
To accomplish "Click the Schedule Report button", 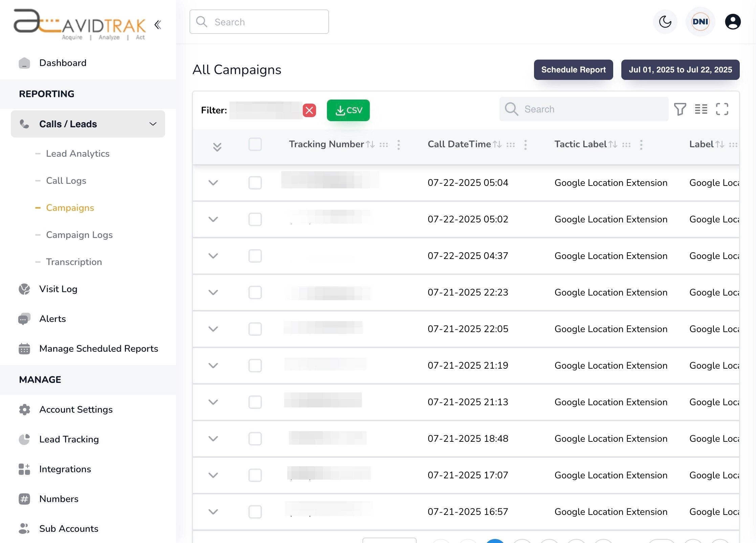I will pyautogui.click(x=573, y=70).
